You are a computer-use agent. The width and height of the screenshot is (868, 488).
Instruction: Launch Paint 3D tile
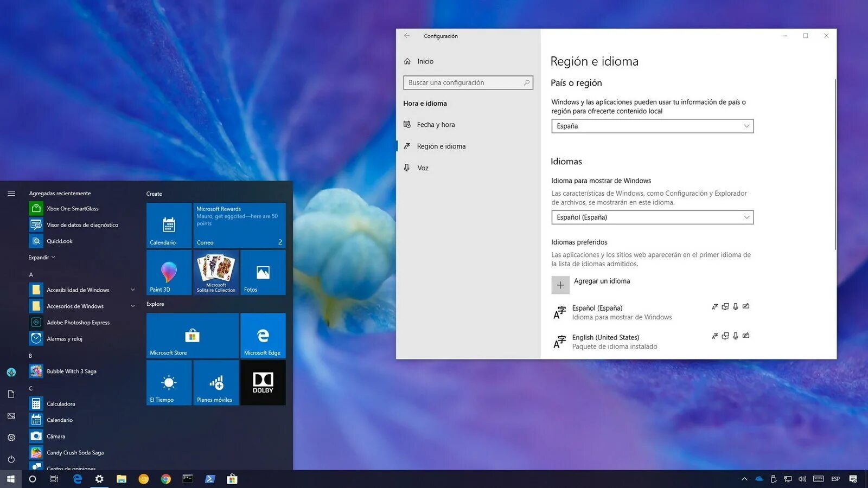click(x=168, y=272)
